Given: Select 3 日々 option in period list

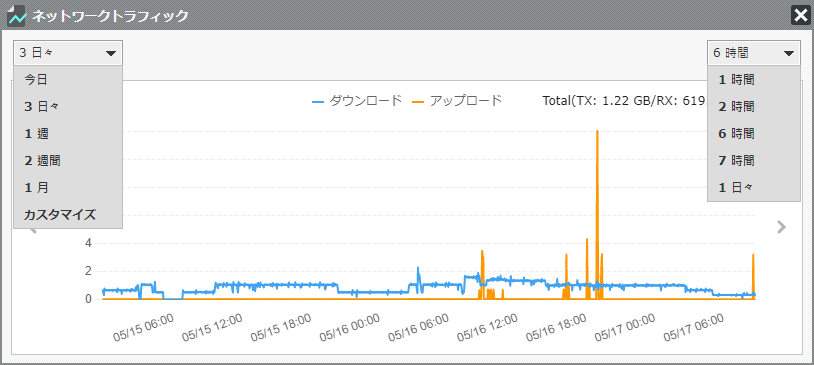Looking at the screenshot, I should tap(68, 107).
